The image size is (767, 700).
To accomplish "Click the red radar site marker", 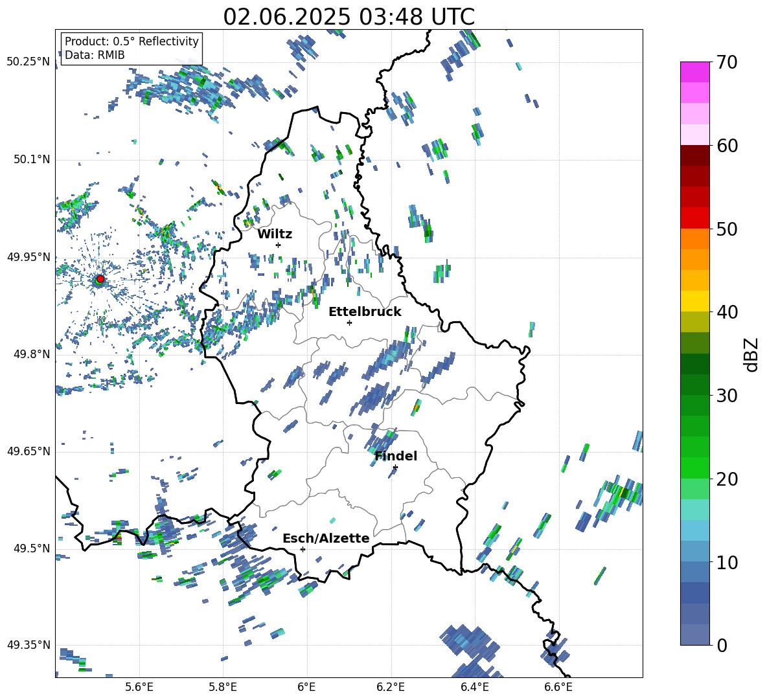I will pyautogui.click(x=100, y=279).
